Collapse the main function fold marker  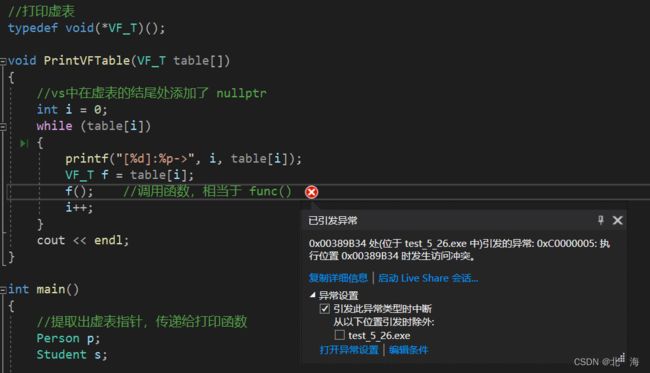(3, 290)
